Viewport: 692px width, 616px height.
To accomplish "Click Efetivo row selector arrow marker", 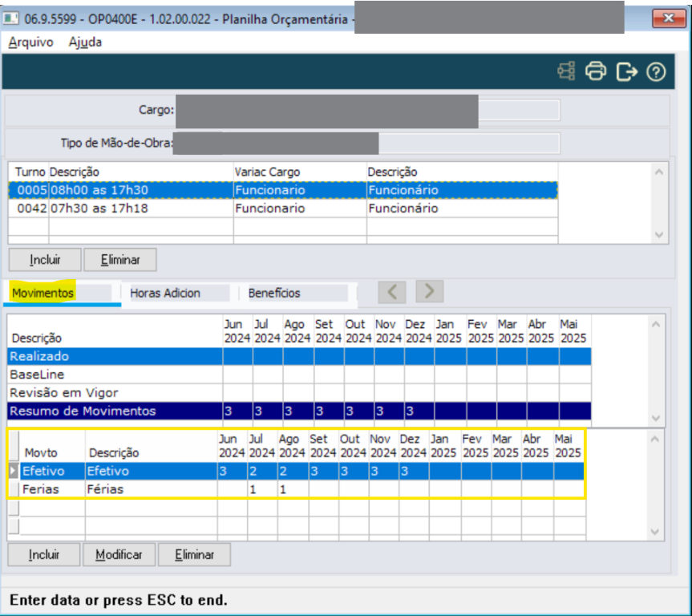I will 14,471.
